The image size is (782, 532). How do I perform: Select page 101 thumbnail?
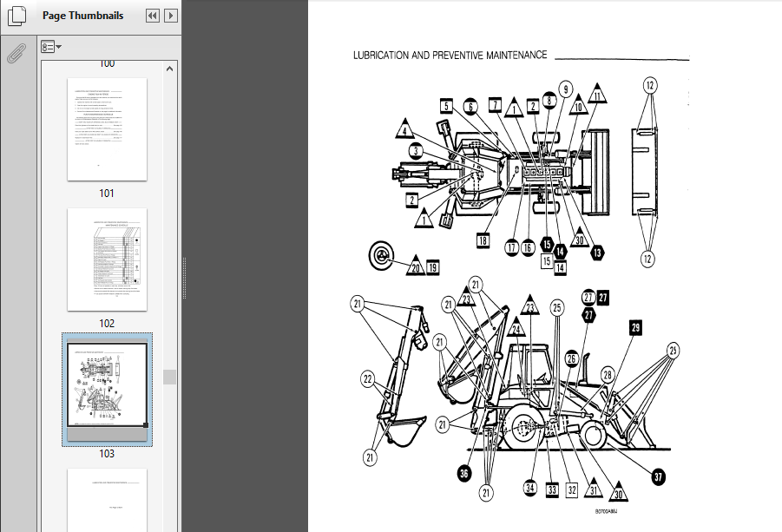coord(108,129)
